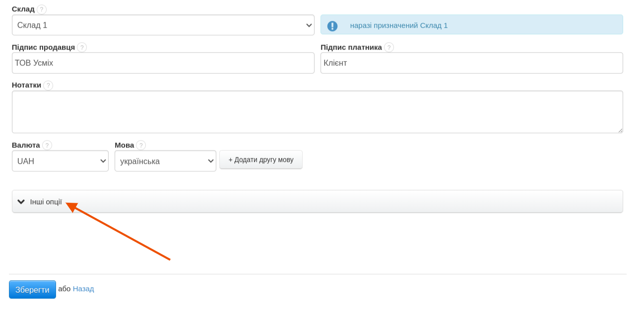This screenshot has width=644, height=312.
Task: Click the Нотатки textarea resize handle
Action: pyautogui.click(x=620, y=130)
